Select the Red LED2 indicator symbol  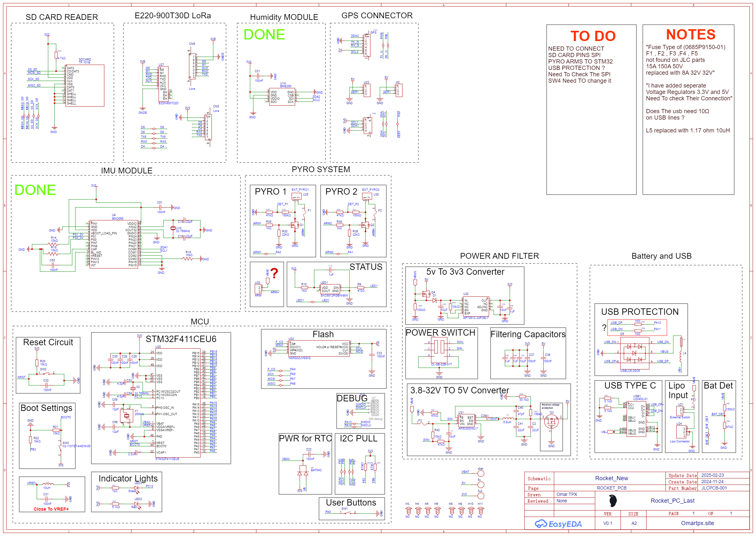pyautogui.click(x=137, y=505)
